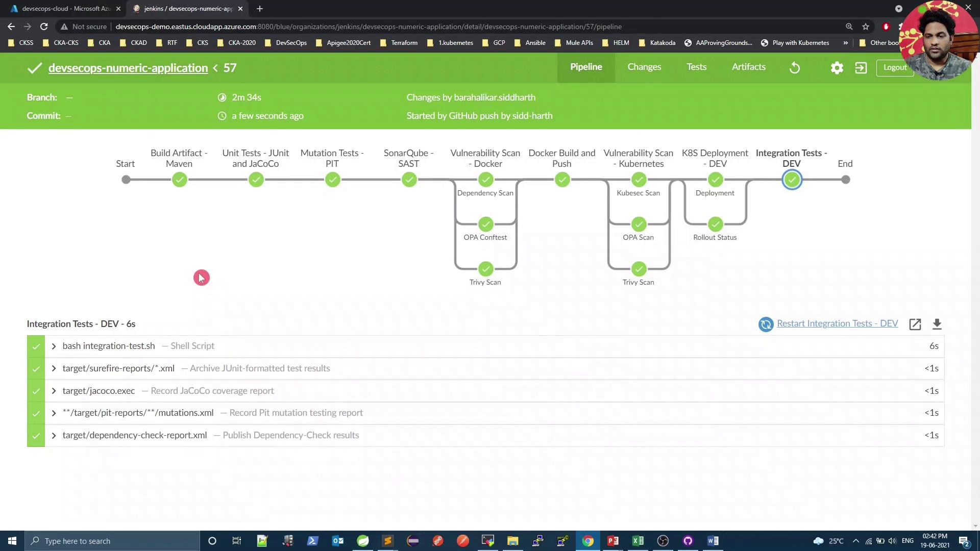This screenshot has width=980, height=551.
Task: Open the pipeline settings gear icon
Action: pyautogui.click(x=837, y=67)
